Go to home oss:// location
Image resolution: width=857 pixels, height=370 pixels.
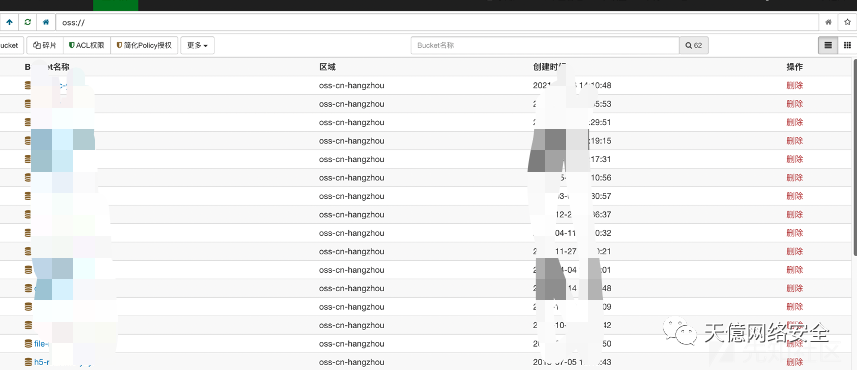(46, 22)
